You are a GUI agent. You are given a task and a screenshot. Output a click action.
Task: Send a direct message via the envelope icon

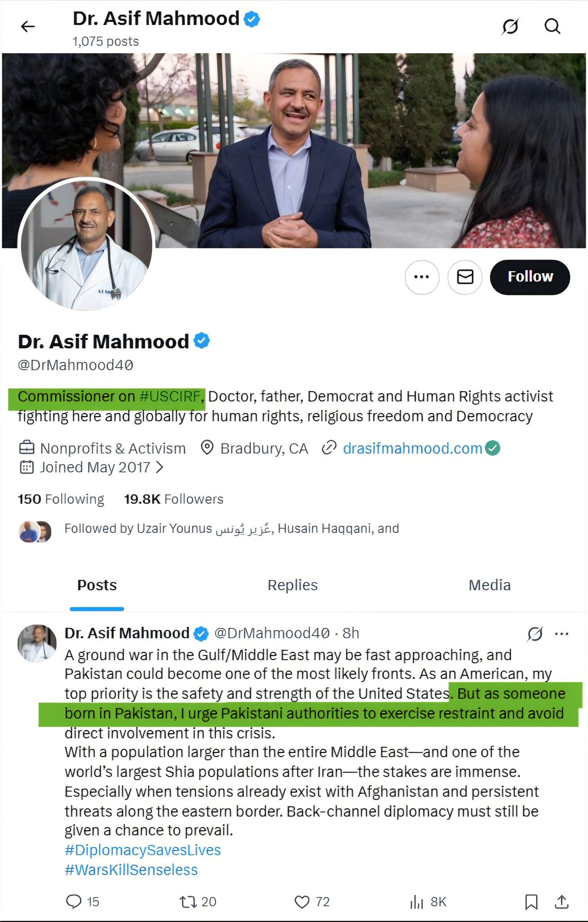pyautogui.click(x=465, y=277)
